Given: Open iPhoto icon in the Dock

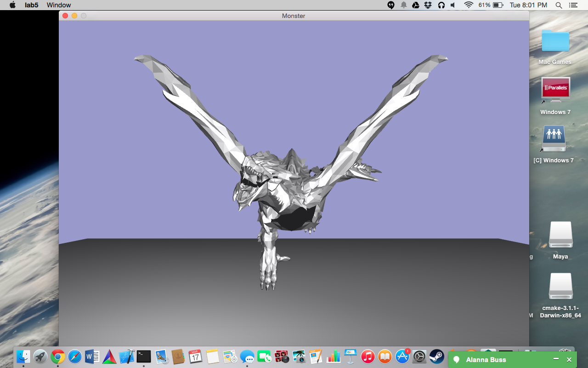Looking at the screenshot, I should 299,356.
